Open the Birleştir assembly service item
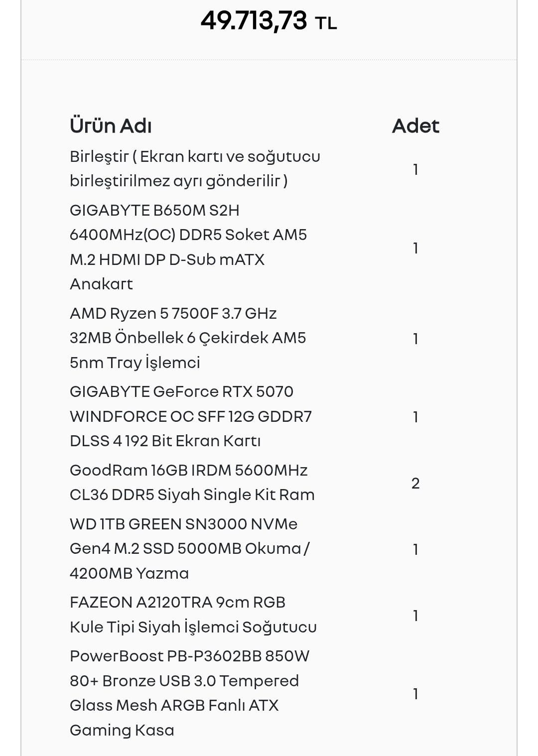Image resolution: width=538 pixels, height=756 pixels. pyautogui.click(x=195, y=168)
